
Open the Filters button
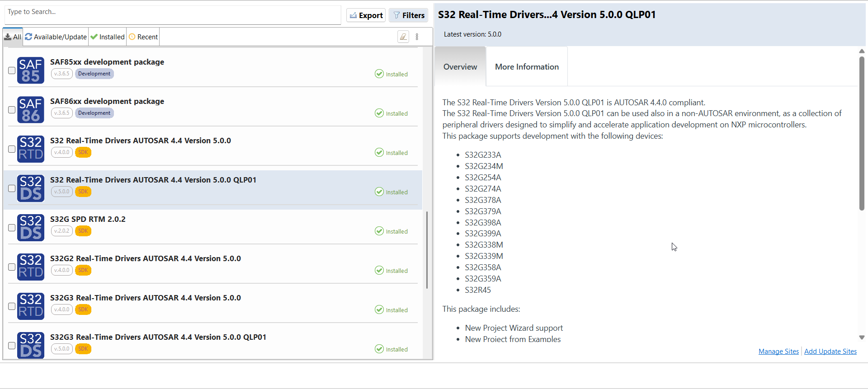coord(409,15)
